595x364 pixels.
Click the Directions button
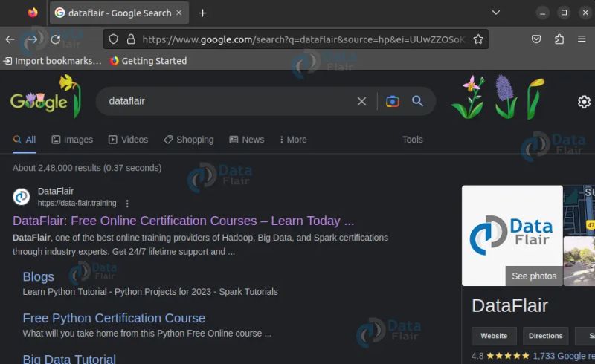545,336
